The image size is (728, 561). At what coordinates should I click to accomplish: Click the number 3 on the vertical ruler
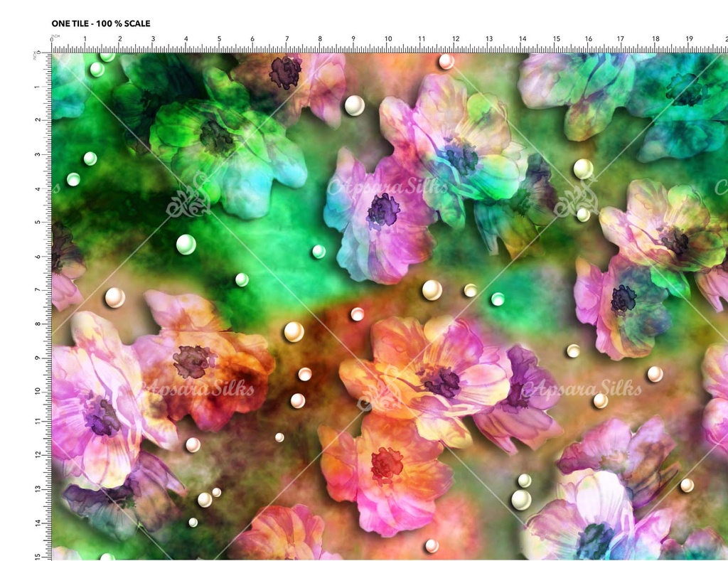click(37, 154)
